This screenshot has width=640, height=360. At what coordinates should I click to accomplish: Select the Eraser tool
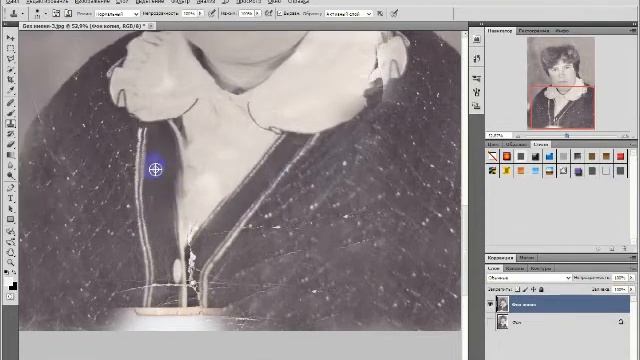click(11, 144)
